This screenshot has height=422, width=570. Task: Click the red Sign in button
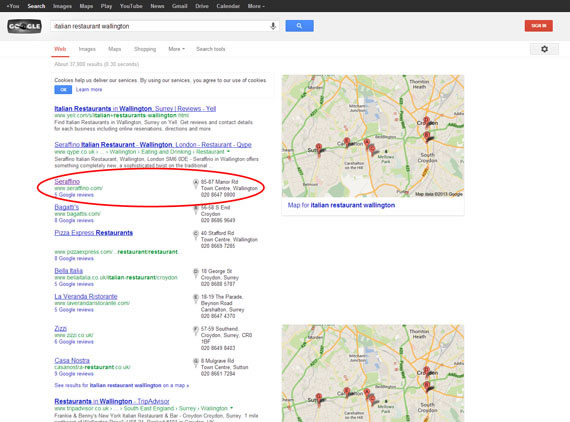tap(538, 26)
